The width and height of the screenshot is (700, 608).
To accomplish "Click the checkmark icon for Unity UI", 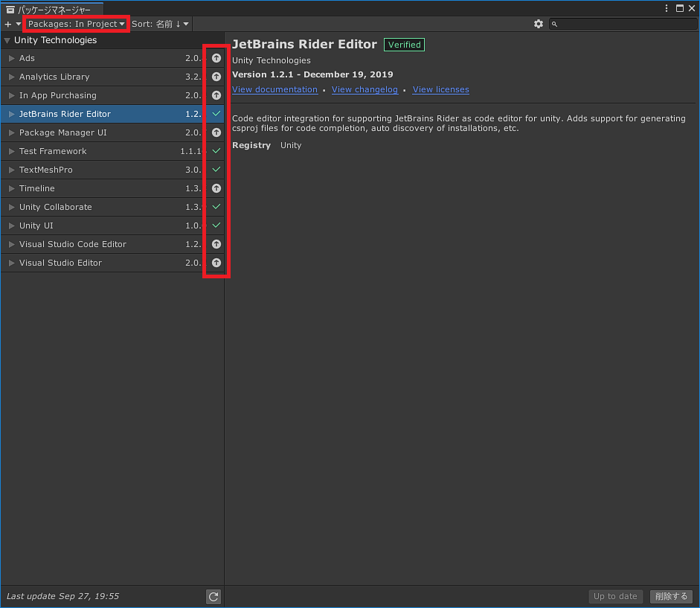I will (x=216, y=225).
